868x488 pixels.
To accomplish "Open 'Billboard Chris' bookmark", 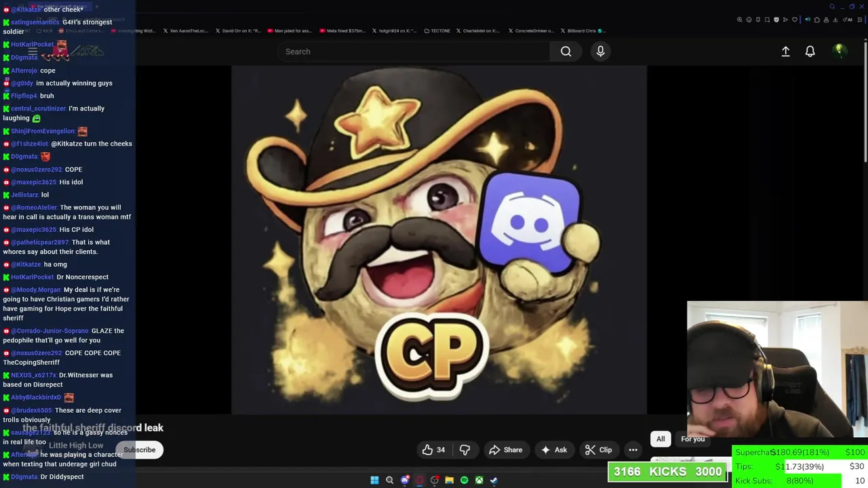I will click(585, 30).
